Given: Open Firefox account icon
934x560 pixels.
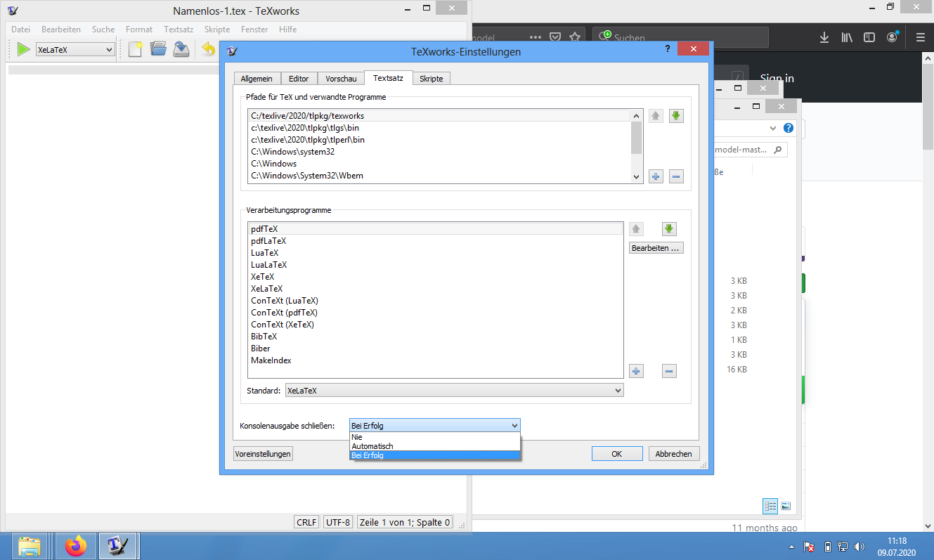Looking at the screenshot, I should (x=892, y=37).
